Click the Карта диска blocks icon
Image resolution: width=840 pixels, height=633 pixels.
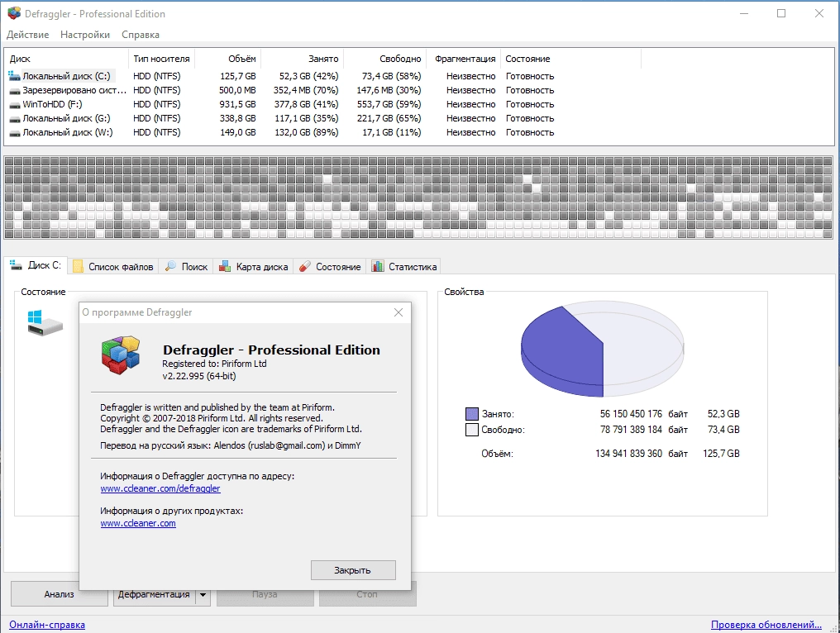pyautogui.click(x=225, y=266)
